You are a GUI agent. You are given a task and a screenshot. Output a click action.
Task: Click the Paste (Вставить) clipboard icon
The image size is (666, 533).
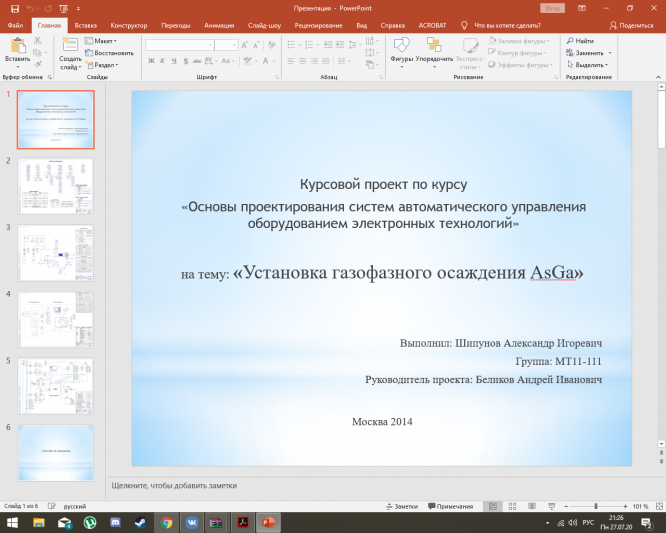point(17,46)
